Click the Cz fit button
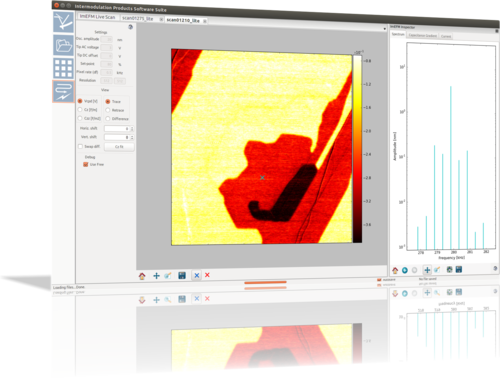 (119, 147)
